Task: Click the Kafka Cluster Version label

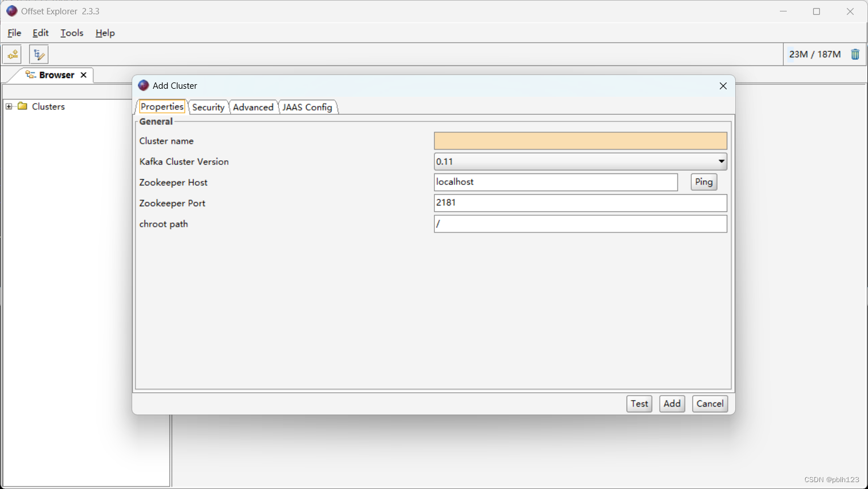Action: (x=184, y=161)
